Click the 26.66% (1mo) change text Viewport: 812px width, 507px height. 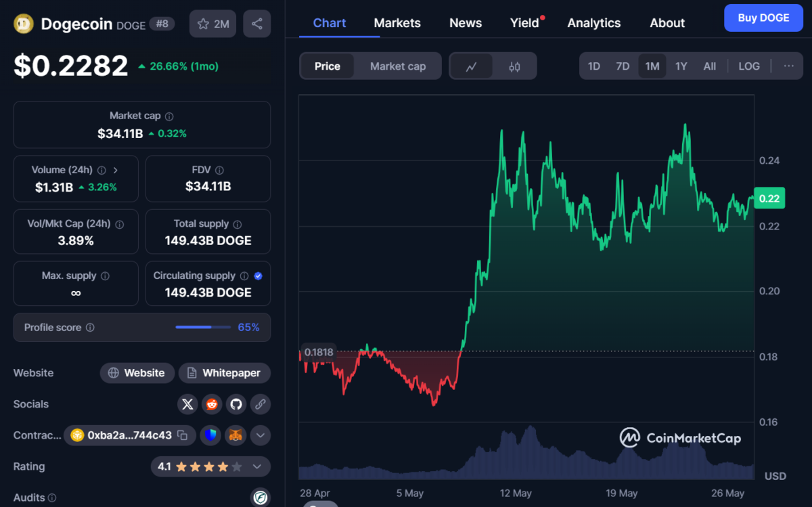tap(184, 66)
